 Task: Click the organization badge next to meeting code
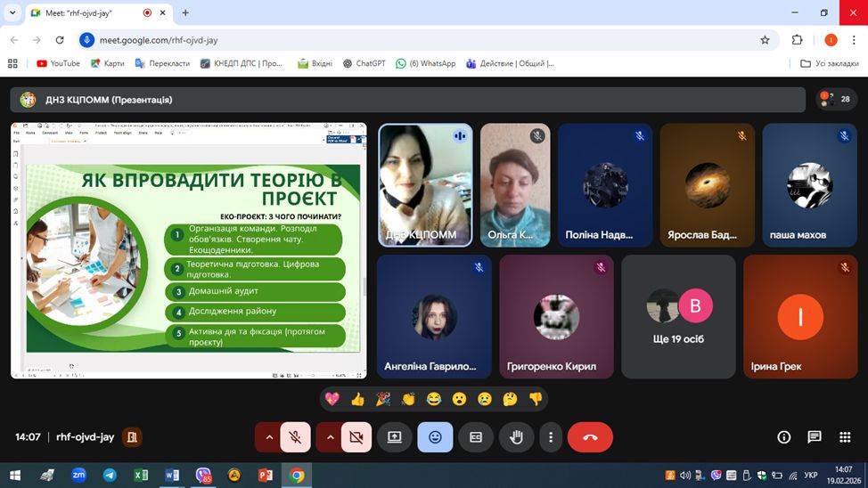click(132, 437)
